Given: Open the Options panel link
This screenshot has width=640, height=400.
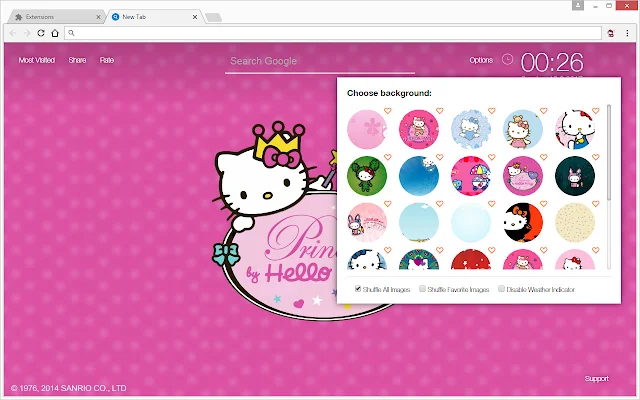Looking at the screenshot, I should 481,60.
